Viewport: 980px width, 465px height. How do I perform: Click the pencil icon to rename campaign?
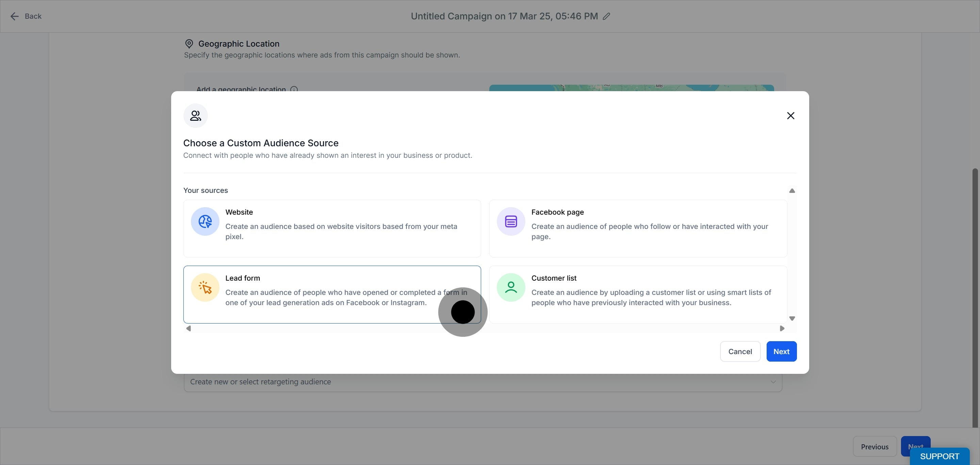coord(606,16)
